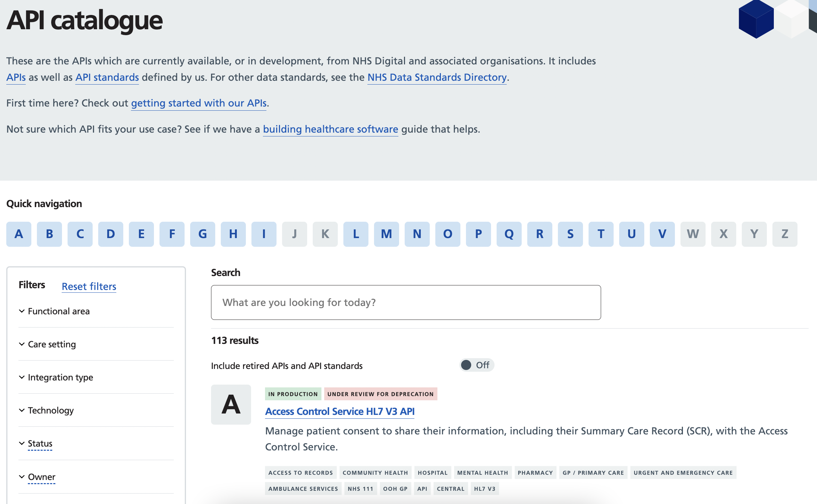Select letter I in quick navigation
The image size is (817, 504).
(x=264, y=234)
